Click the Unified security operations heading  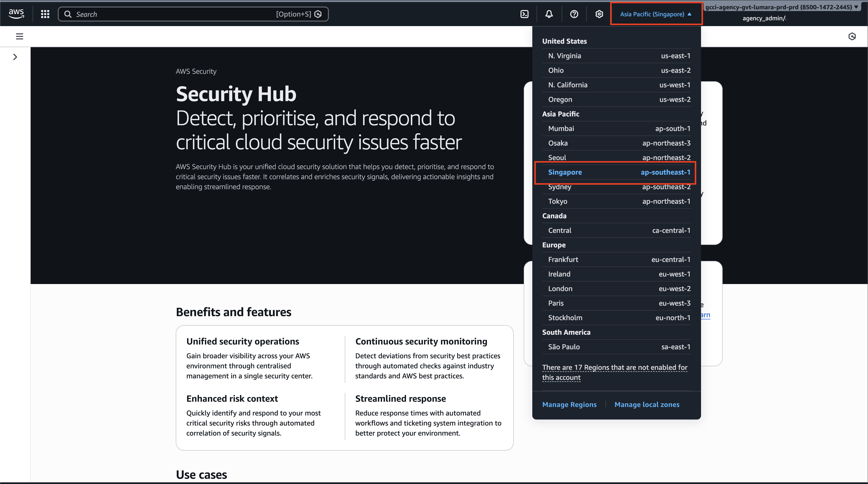(x=243, y=341)
